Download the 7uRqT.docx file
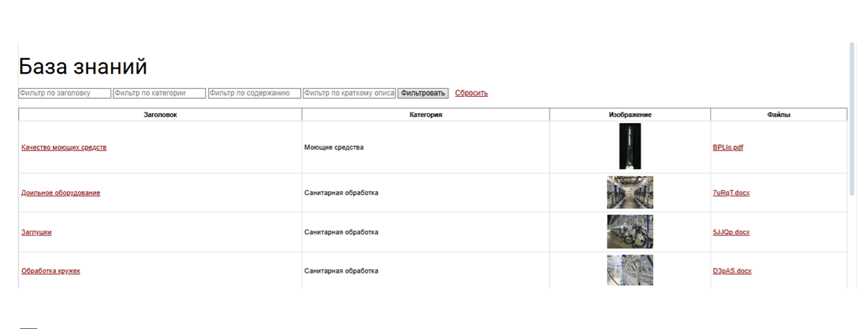This screenshot has width=868, height=329. [x=731, y=192]
